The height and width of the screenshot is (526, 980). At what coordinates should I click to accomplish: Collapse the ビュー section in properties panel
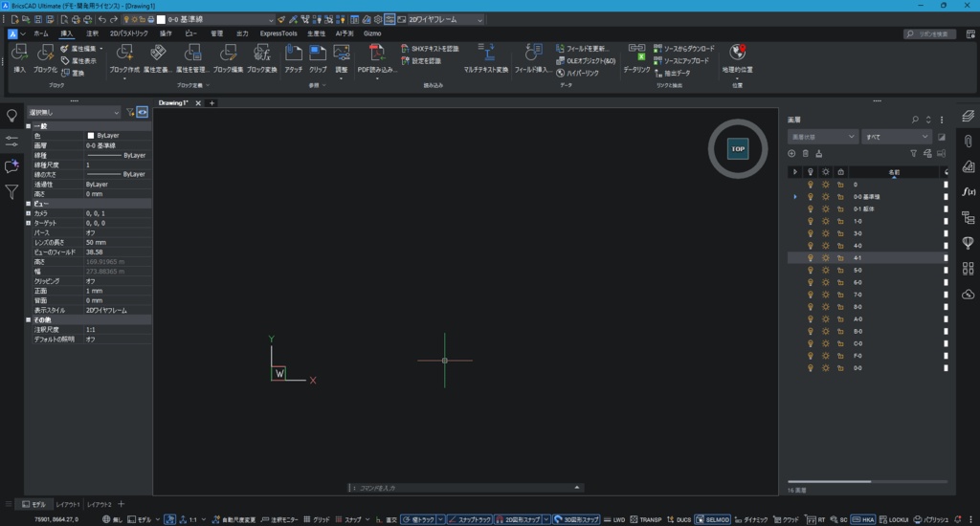28,204
